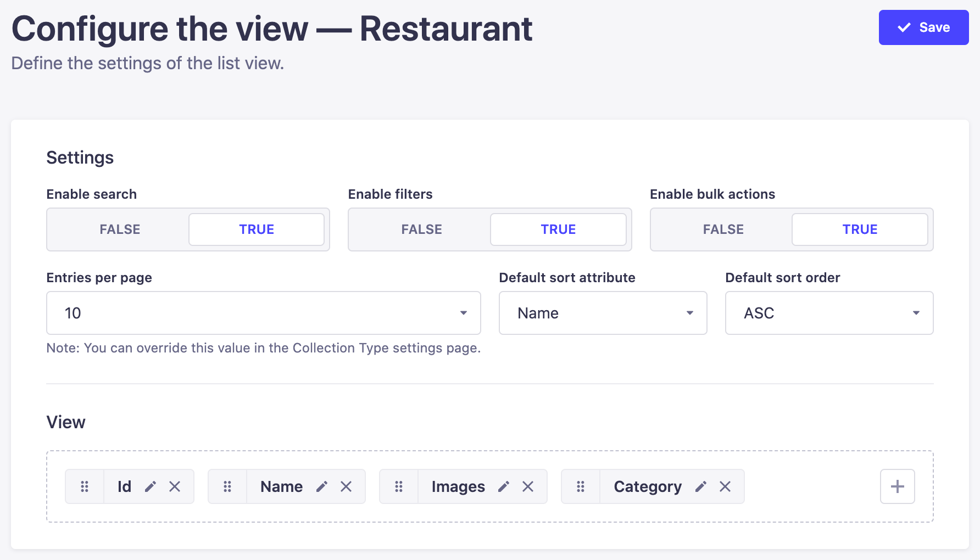980x560 pixels.
Task: Set Enable bulk actions to FALSE
Action: pos(722,229)
